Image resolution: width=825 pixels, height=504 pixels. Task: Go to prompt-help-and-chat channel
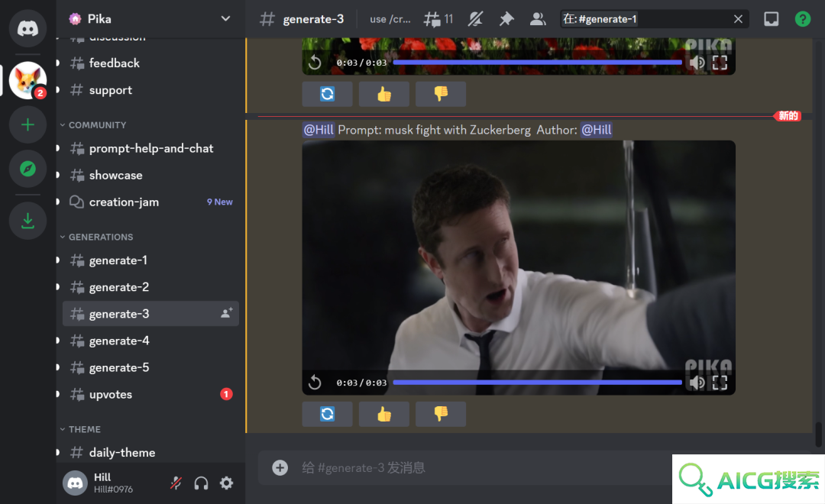point(150,148)
